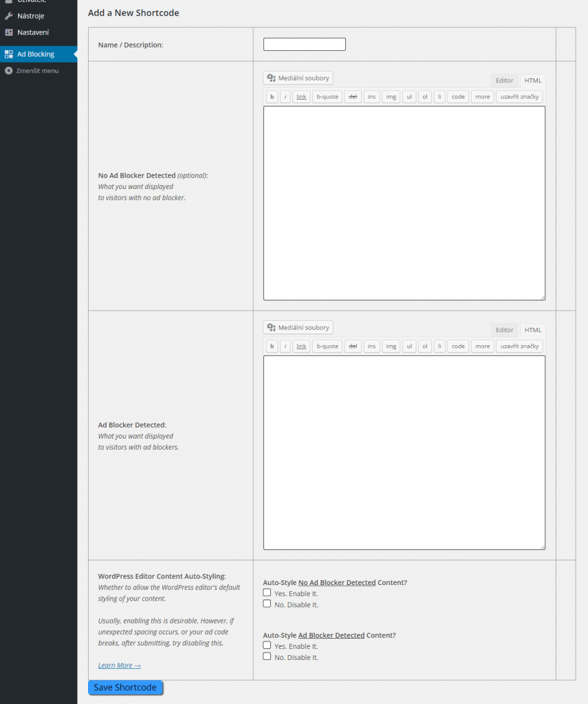
Task: Click Save Shortcode button
Action: pyautogui.click(x=125, y=687)
